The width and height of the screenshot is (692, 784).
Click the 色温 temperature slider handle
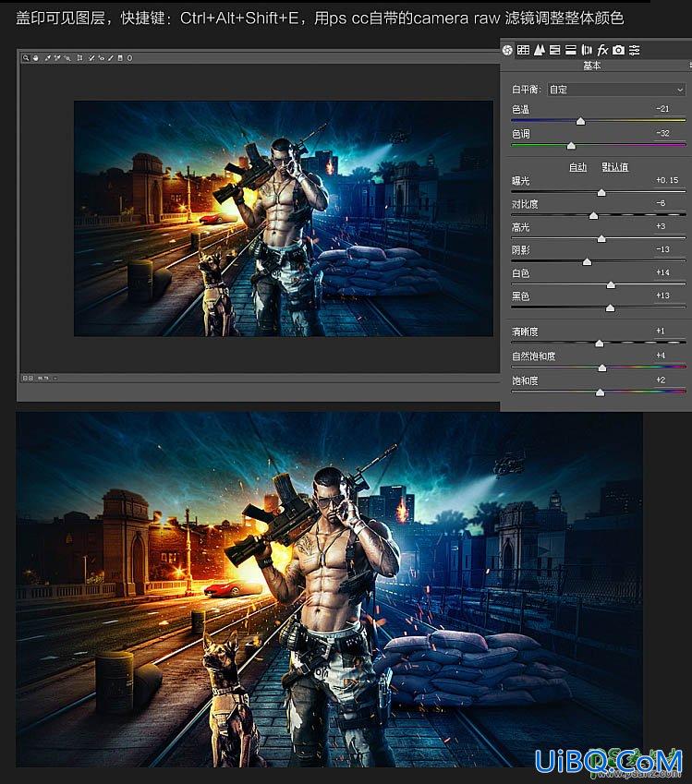(580, 122)
